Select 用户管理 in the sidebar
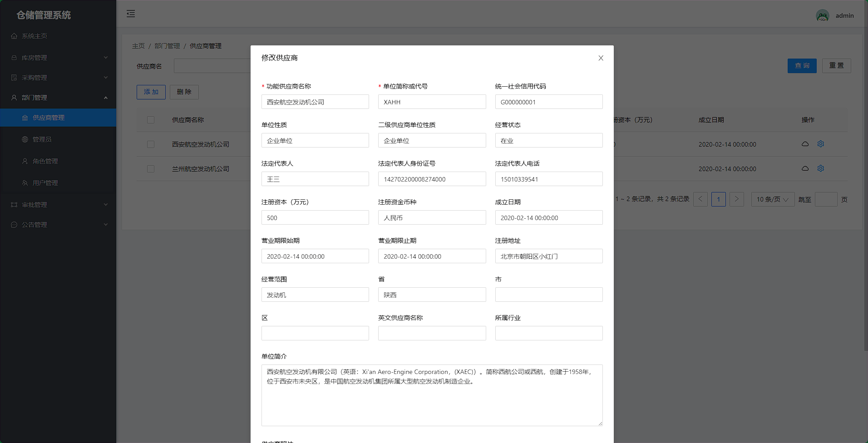This screenshot has height=443, width=868. (58, 183)
